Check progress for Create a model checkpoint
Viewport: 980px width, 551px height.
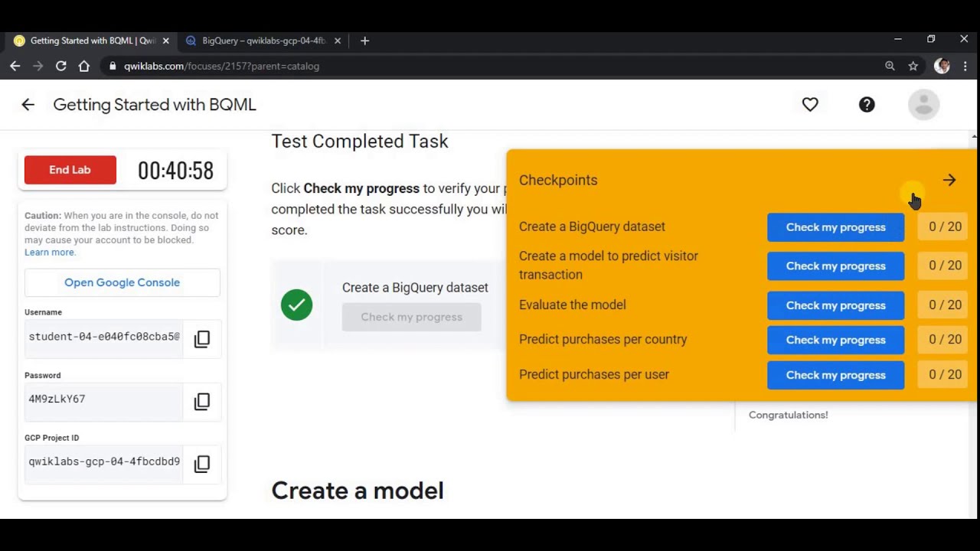(x=836, y=266)
